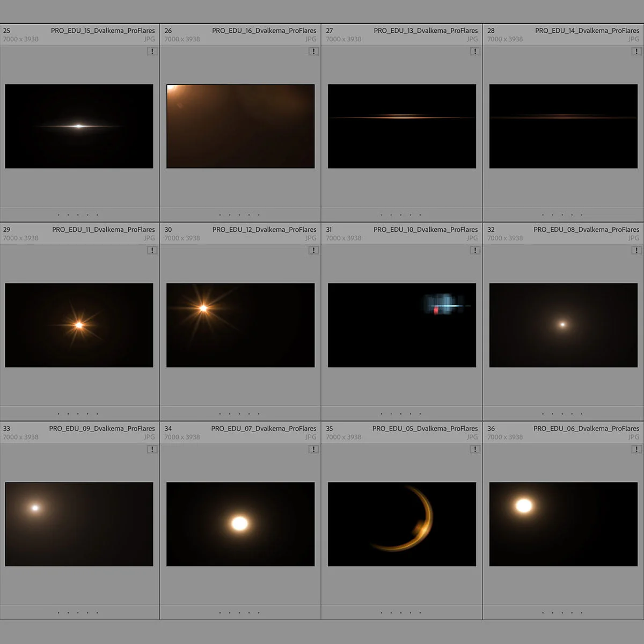644x644 pixels.
Task: Select the PRO_EDU_10 blue flare thumbnail
Action: (402, 325)
